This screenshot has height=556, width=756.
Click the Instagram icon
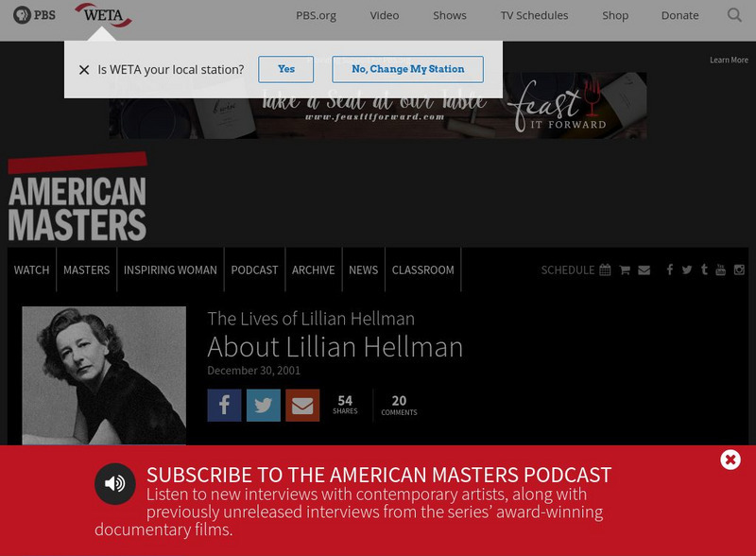coord(738,269)
